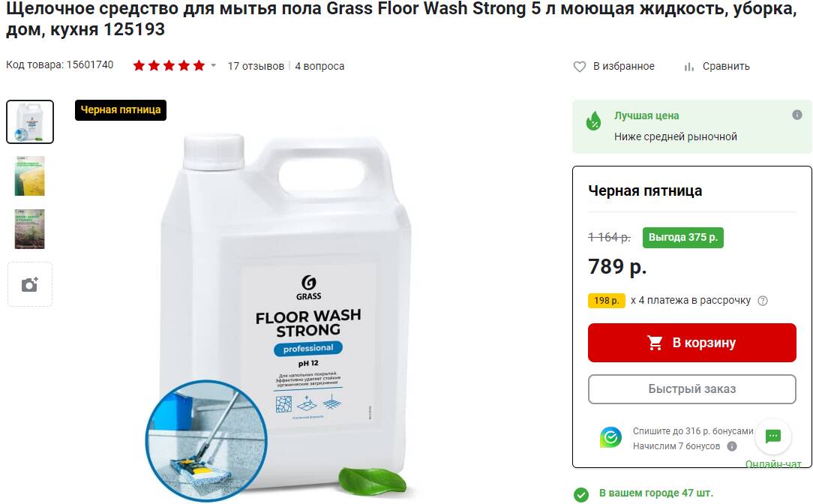Click the 198 р. installment badge
The image size is (813, 504).
(606, 301)
